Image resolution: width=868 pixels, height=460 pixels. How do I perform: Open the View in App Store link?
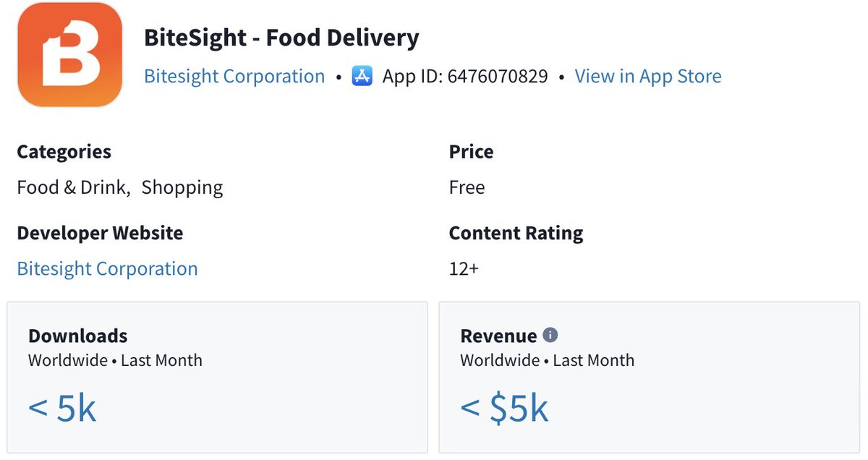tap(647, 76)
